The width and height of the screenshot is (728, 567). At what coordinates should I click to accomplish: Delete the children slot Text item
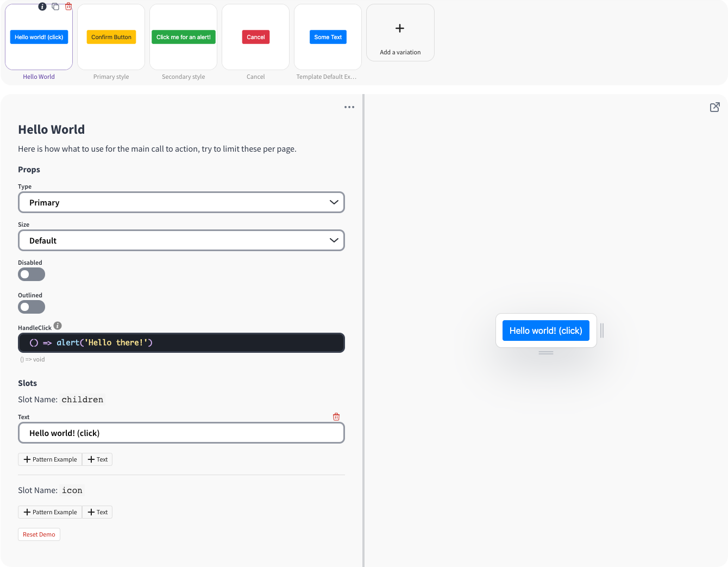click(x=336, y=416)
